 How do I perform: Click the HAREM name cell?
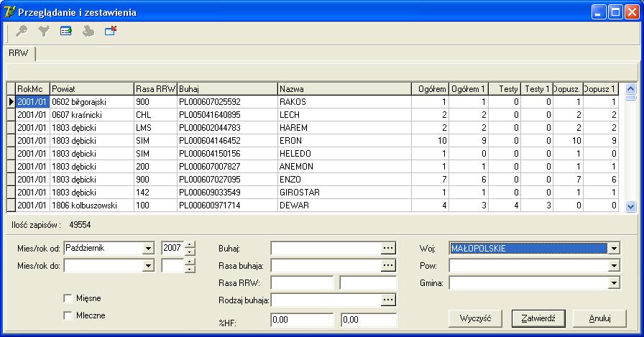[x=344, y=128]
